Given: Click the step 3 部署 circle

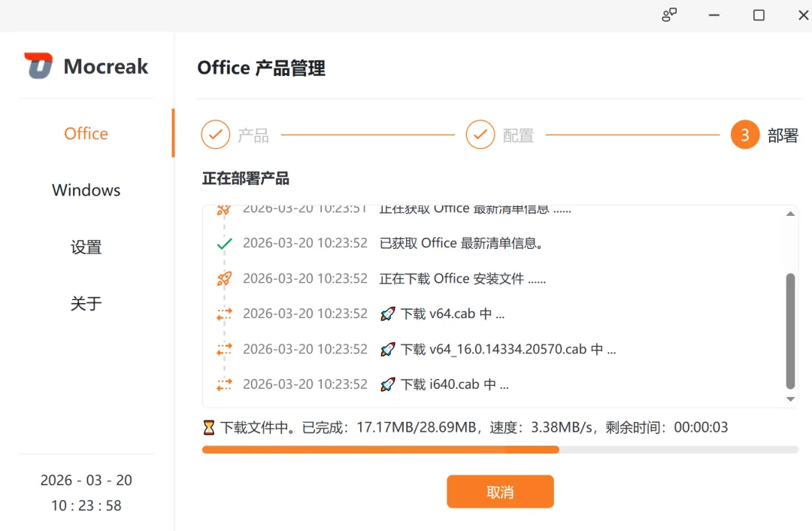Looking at the screenshot, I should (744, 135).
